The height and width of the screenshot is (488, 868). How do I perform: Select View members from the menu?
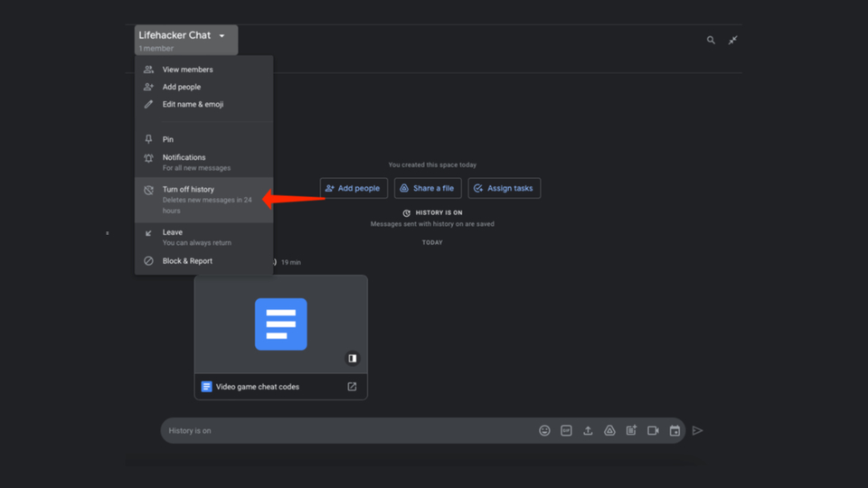coord(203,70)
